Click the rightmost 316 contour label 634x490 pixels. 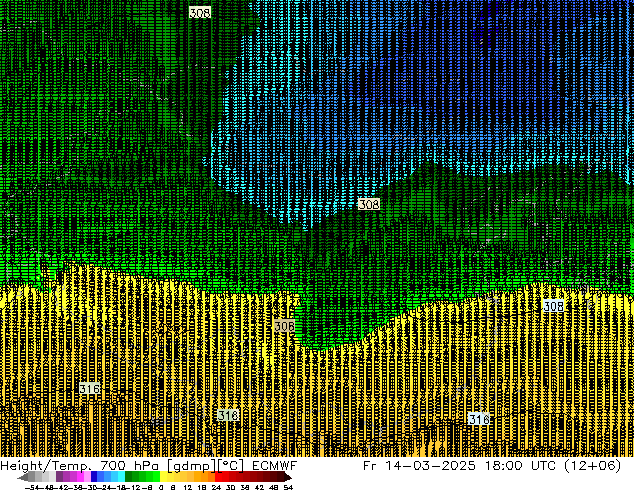479,419
